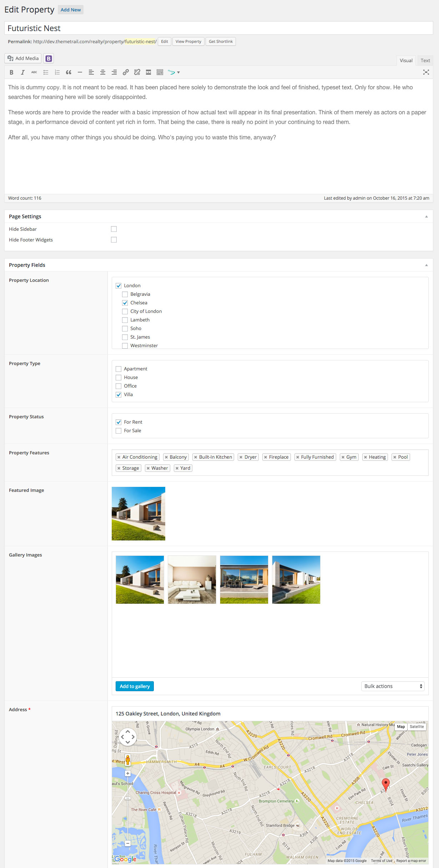Click the insert link icon
439x868 pixels.
[126, 73]
